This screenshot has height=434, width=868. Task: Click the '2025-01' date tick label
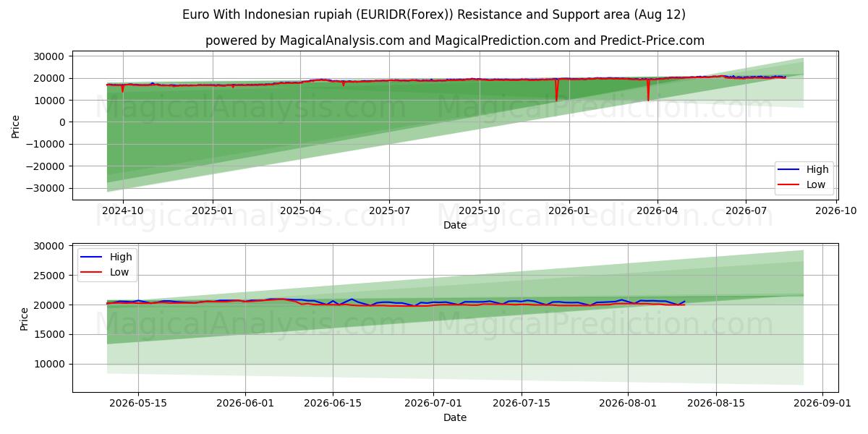213,211
